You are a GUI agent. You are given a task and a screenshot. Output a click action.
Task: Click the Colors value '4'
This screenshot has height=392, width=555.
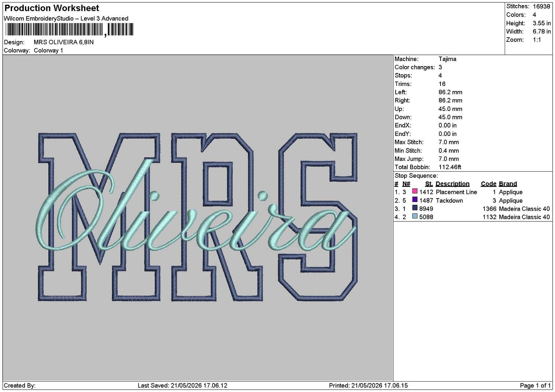pos(534,15)
